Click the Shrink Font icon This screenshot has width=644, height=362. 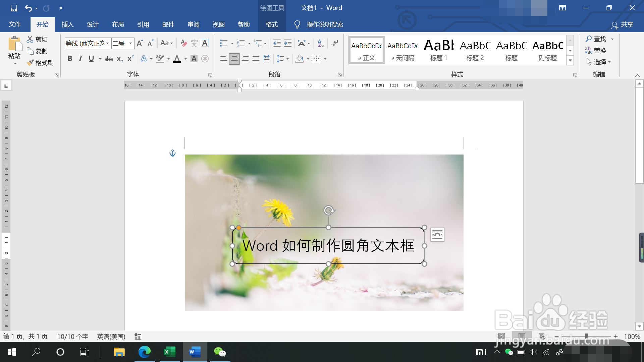point(150,43)
